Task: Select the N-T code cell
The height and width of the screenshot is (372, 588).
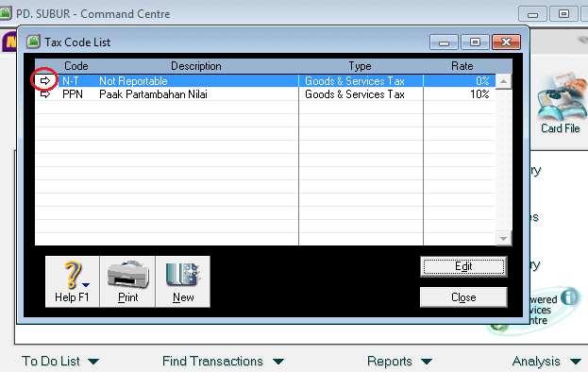Action: (x=71, y=81)
